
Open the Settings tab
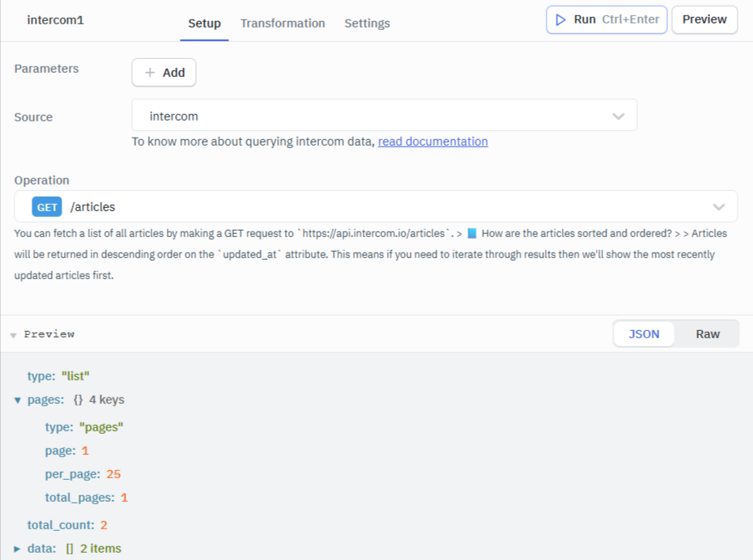click(x=367, y=23)
